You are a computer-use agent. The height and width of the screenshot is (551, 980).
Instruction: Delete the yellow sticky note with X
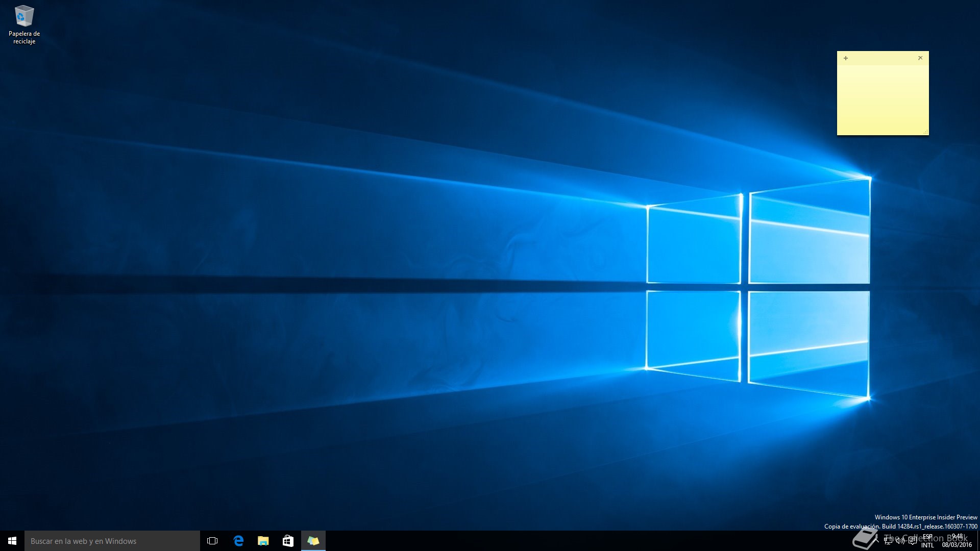920,58
